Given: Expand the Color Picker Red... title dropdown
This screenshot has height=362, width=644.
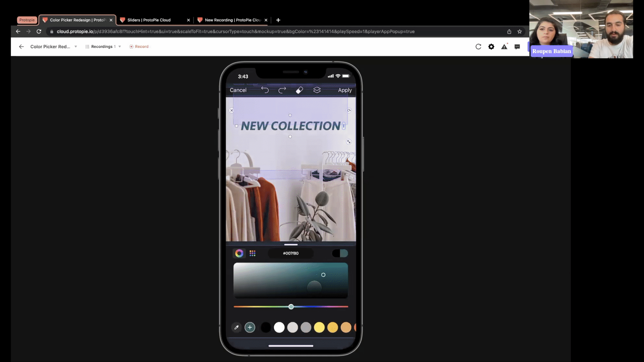Looking at the screenshot, I should pyautogui.click(x=76, y=47).
